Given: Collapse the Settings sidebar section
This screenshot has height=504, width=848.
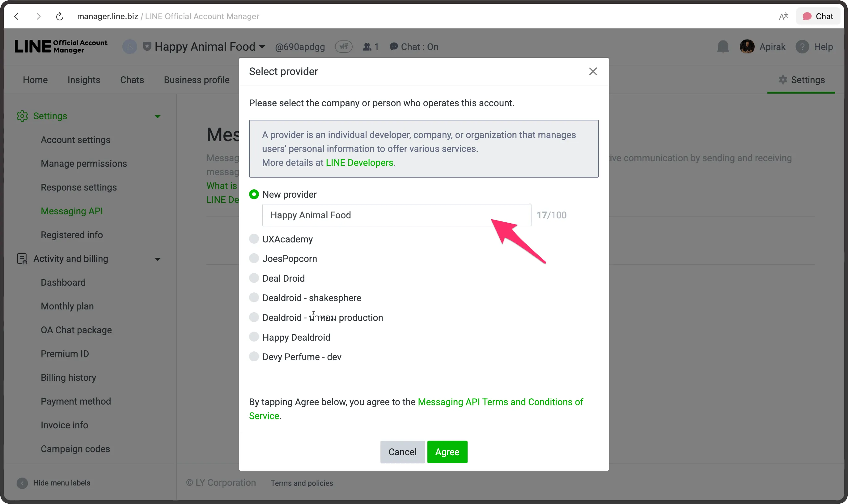Looking at the screenshot, I should point(157,116).
